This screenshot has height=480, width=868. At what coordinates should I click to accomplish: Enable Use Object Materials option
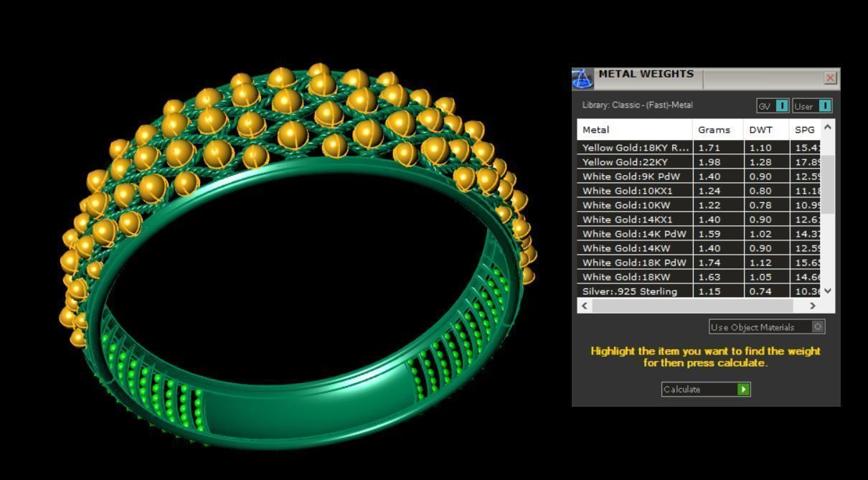tap(767, 327)
